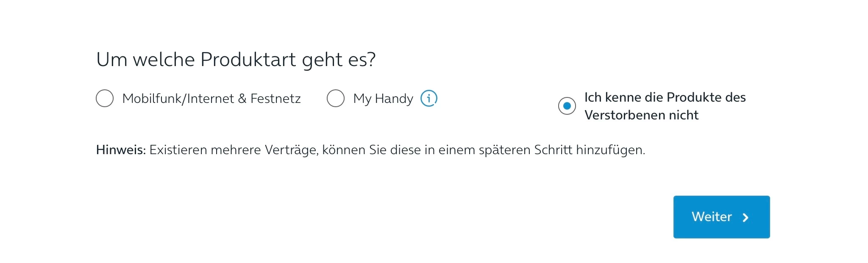868x263 pixels.
Task: Click the My Handy label text
Action: pyautogui.click(x=383, y=99)
